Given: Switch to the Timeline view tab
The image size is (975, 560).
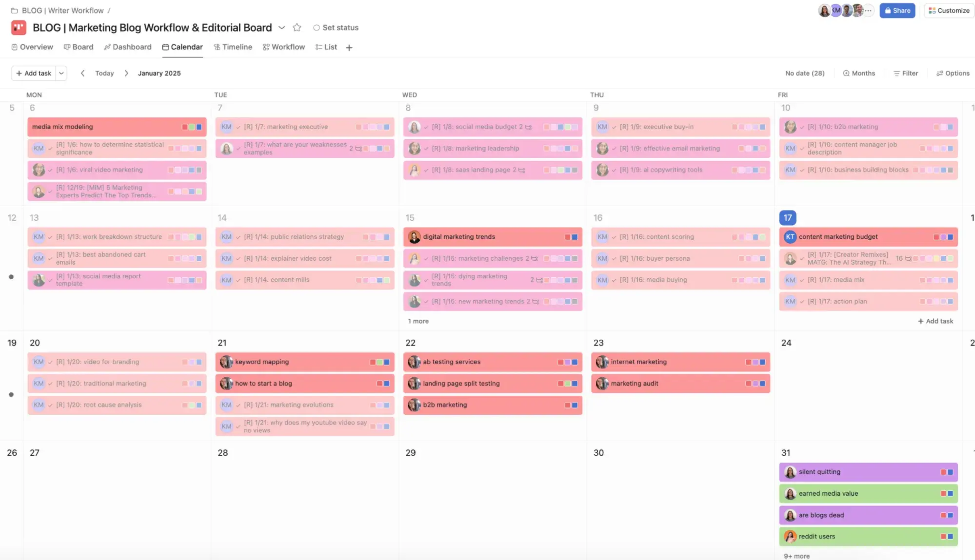Looking at the screenshot, I should coord(237,46).
